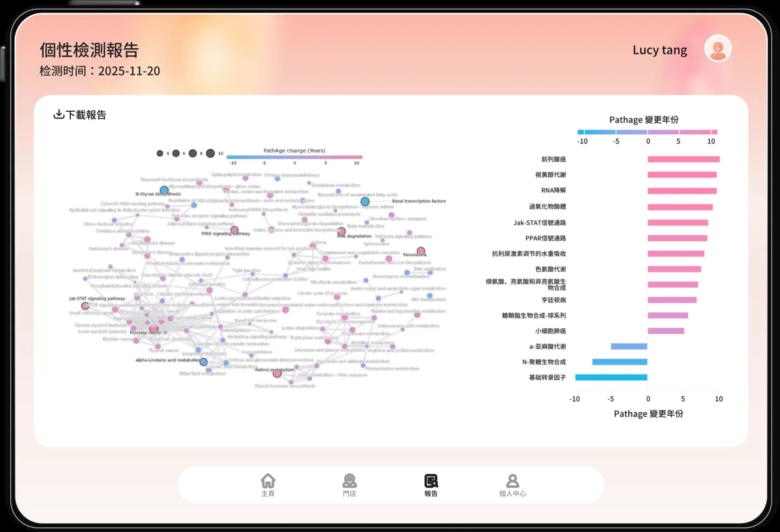Image resolution: width=780 pixels, height=532 pixels.
Task: Switch to the 個人中心 tab label
Action: (512, 494)
